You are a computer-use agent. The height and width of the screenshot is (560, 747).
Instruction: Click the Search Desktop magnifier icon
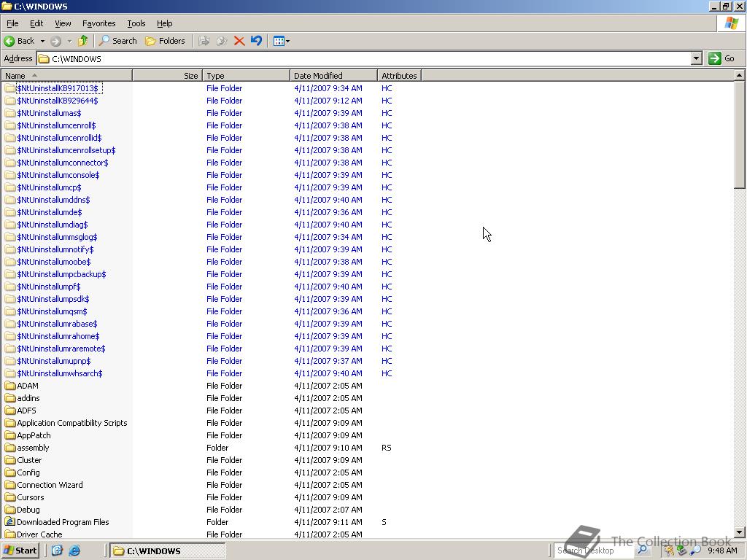(x=642, y=551)
